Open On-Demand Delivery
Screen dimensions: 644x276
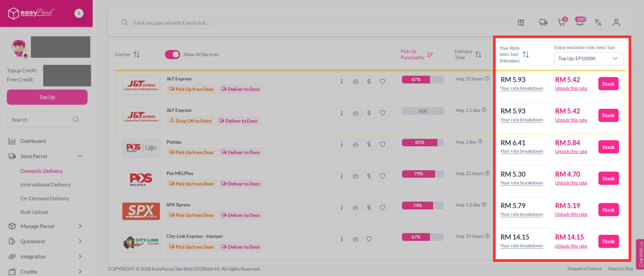45,199
